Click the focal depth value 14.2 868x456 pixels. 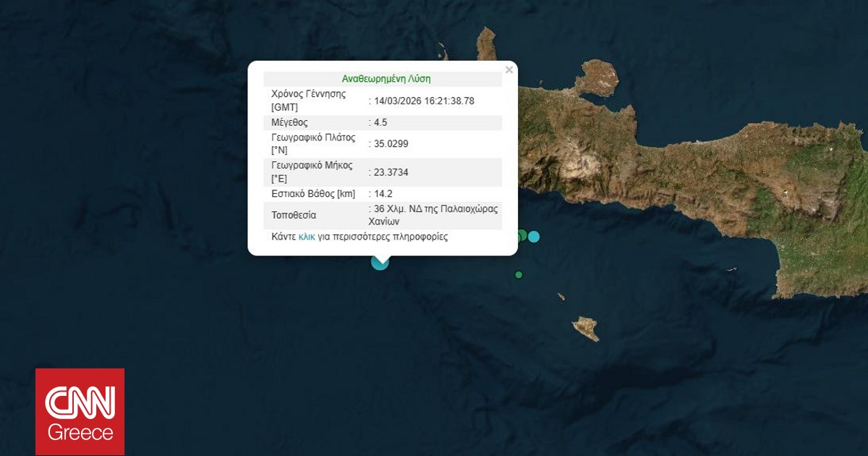click(383, 194)
